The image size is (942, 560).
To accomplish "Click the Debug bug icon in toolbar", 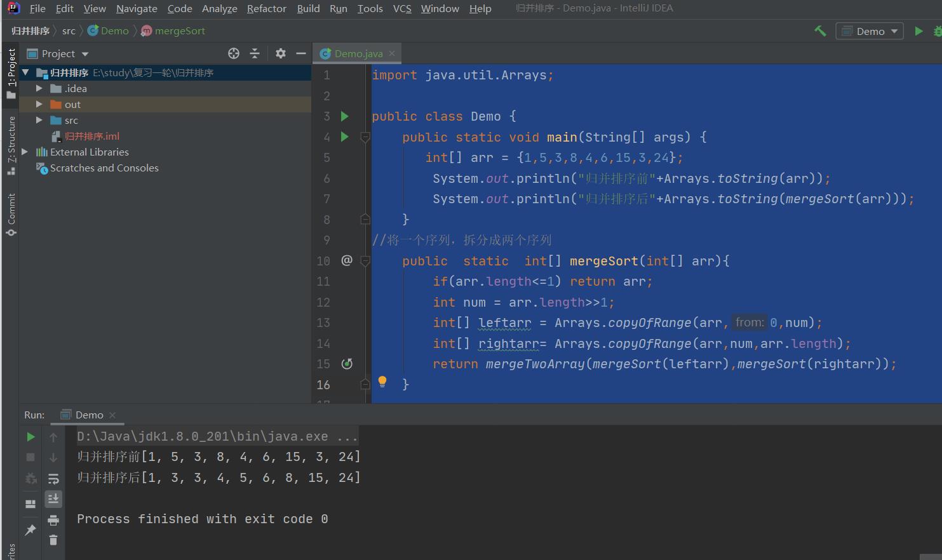I will click(938, 30).
